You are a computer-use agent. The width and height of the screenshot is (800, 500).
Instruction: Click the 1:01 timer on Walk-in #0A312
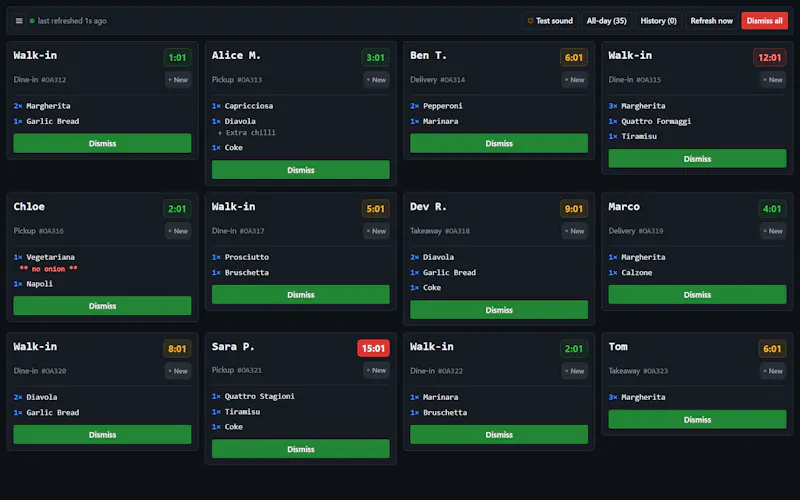coord(177,58)
